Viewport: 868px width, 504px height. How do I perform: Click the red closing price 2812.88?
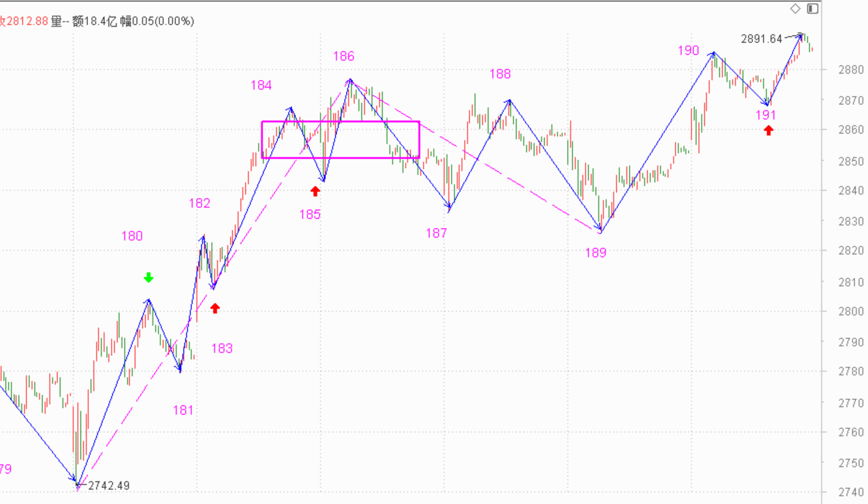27,21
